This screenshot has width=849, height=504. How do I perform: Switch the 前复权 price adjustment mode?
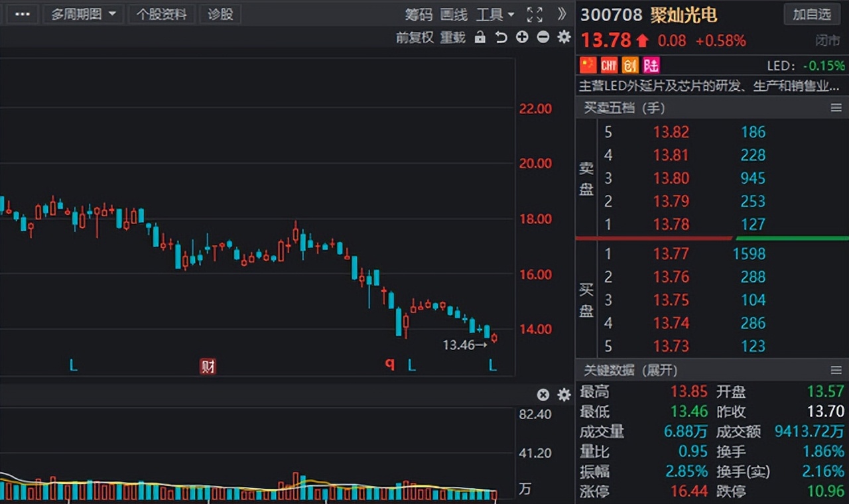click(x=415, y=38)
